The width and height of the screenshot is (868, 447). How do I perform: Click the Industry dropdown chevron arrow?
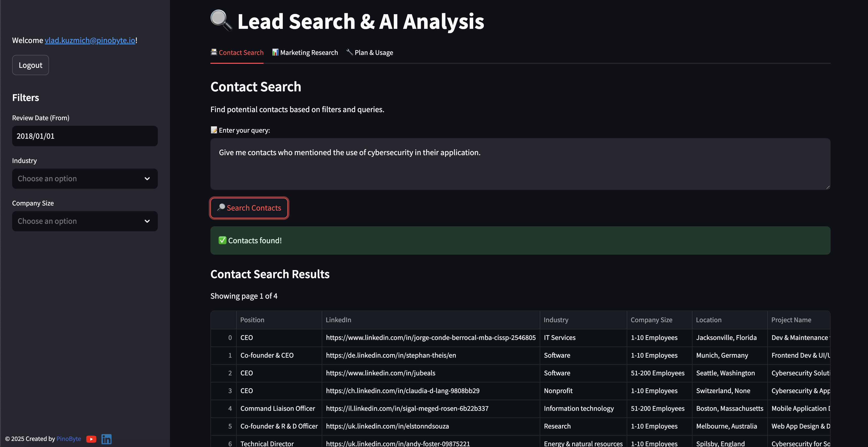(x=147, y=179)
